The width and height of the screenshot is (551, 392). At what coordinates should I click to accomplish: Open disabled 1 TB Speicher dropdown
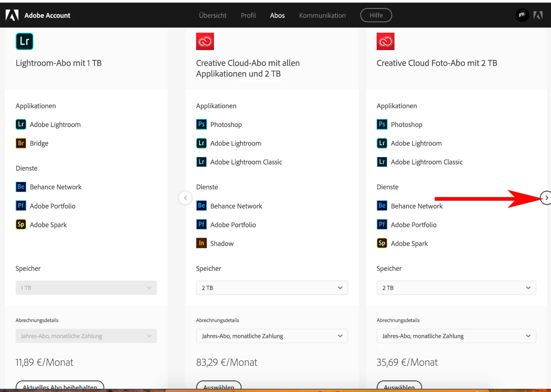coord(86,288)
